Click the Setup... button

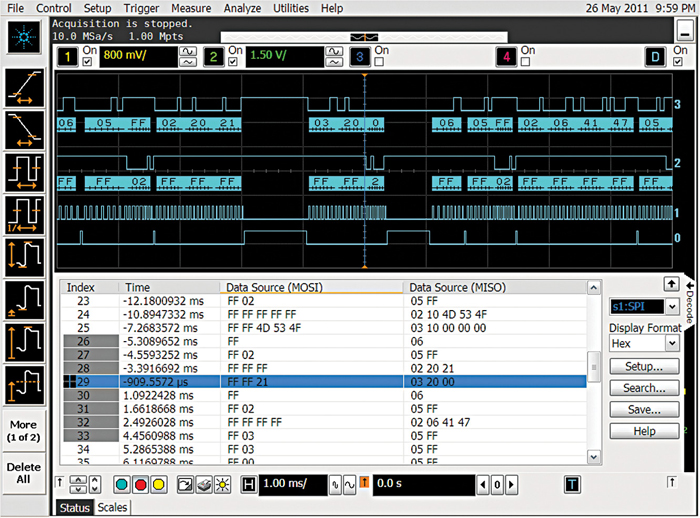[x=644, y=367]
